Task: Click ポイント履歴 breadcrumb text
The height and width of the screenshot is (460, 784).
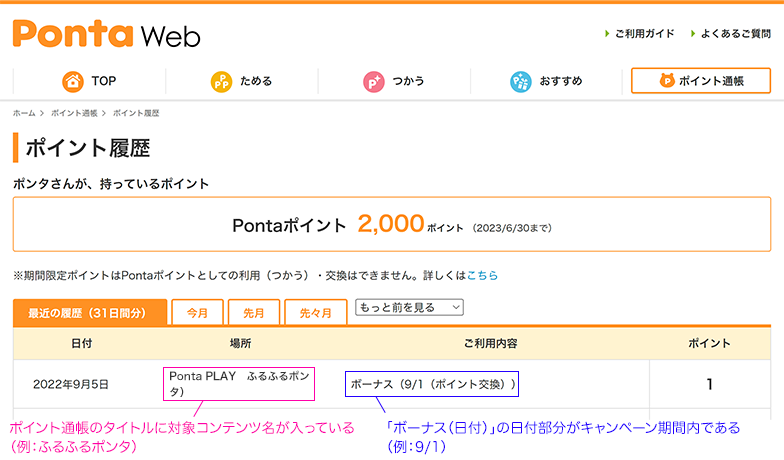Action: 136,113
